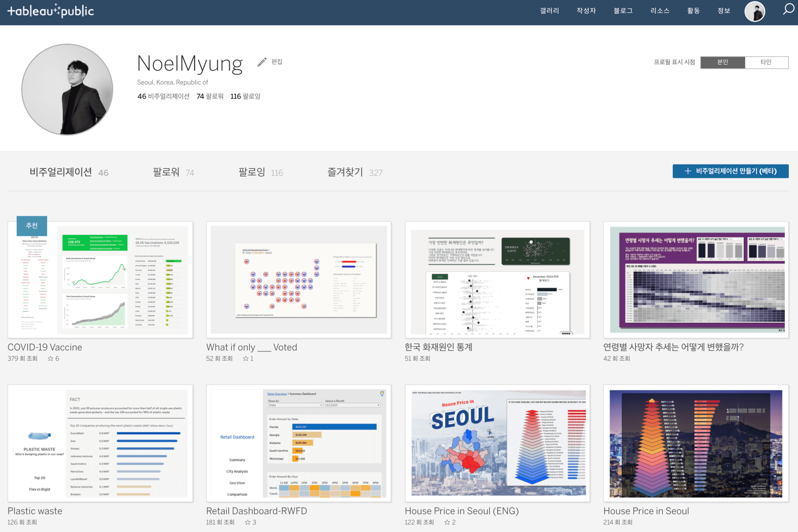Click the large profile photo
Screen dimensions: 798x532
coord(67,89)
